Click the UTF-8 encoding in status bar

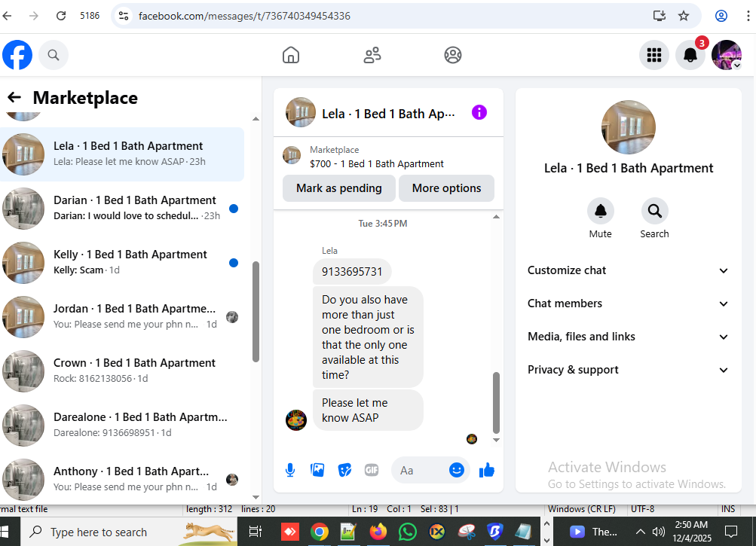[643, 509]
